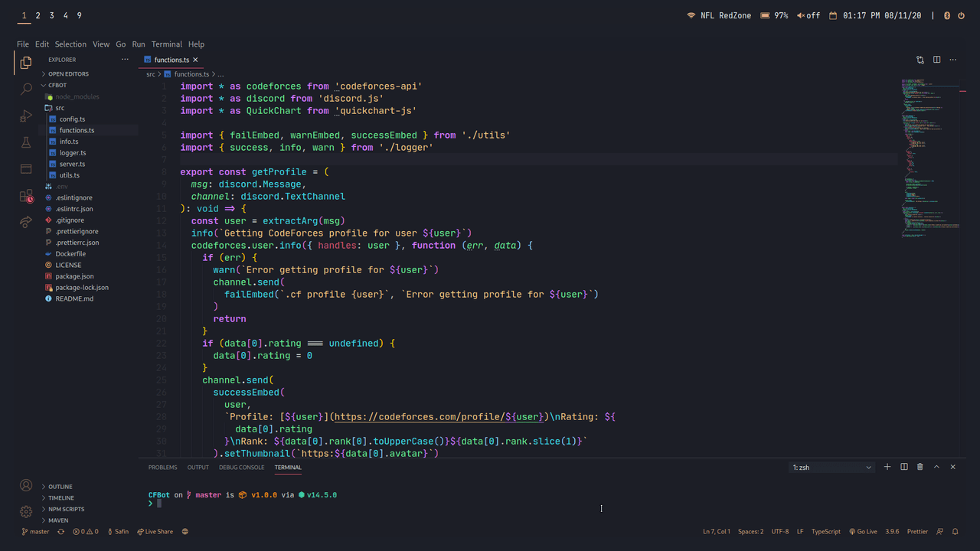This screenshot has height=551, width=980.
Task: Open the zsh terminal selector dropdown
Action: tap(832, 467)
